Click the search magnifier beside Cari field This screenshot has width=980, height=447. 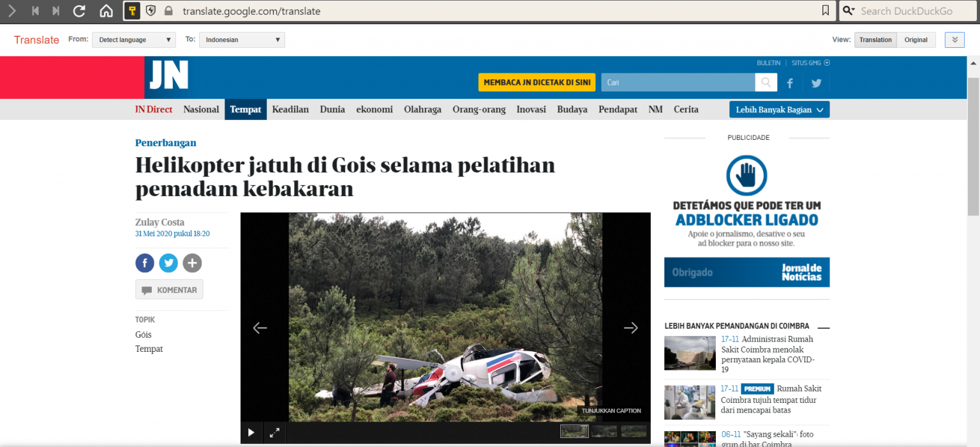tap(766, 82)
